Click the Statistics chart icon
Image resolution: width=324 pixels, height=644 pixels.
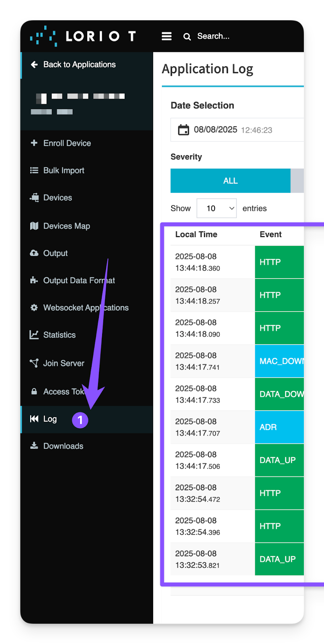pyautogui.click(x=34, y=335)
